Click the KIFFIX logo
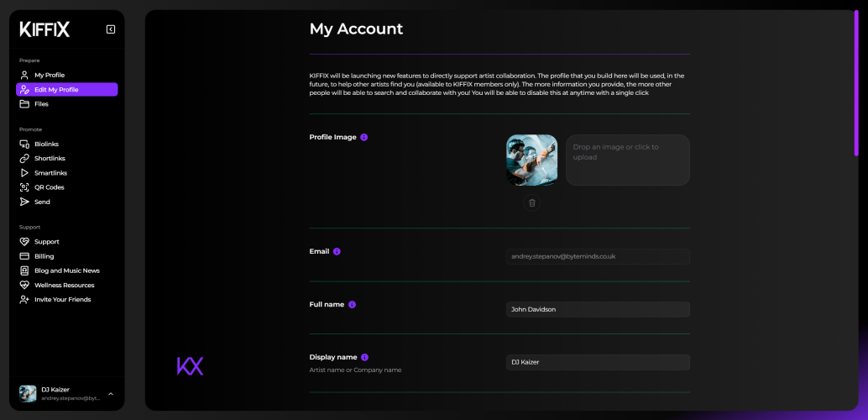Image resolution: width=868 pixels, height=420 pixels. pyautogui.click(x=44, y=29)
